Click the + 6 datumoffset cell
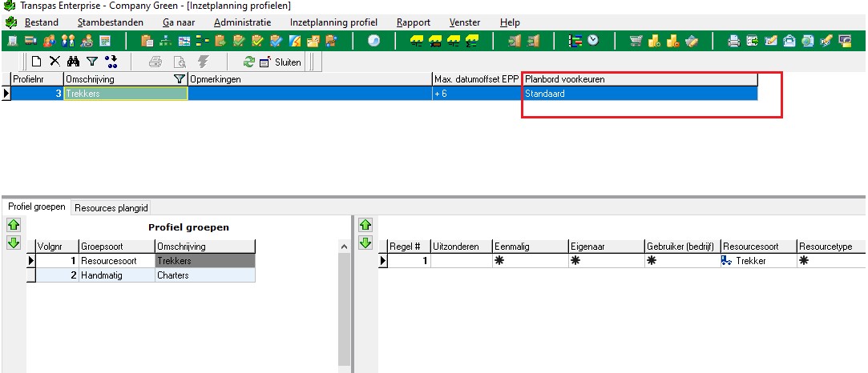Screen dimensions: 868x373 click(477, 94)
